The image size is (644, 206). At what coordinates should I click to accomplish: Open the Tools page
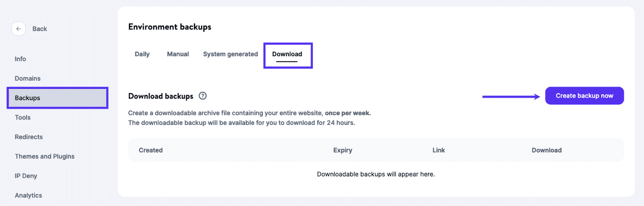(x=23, y=118)
